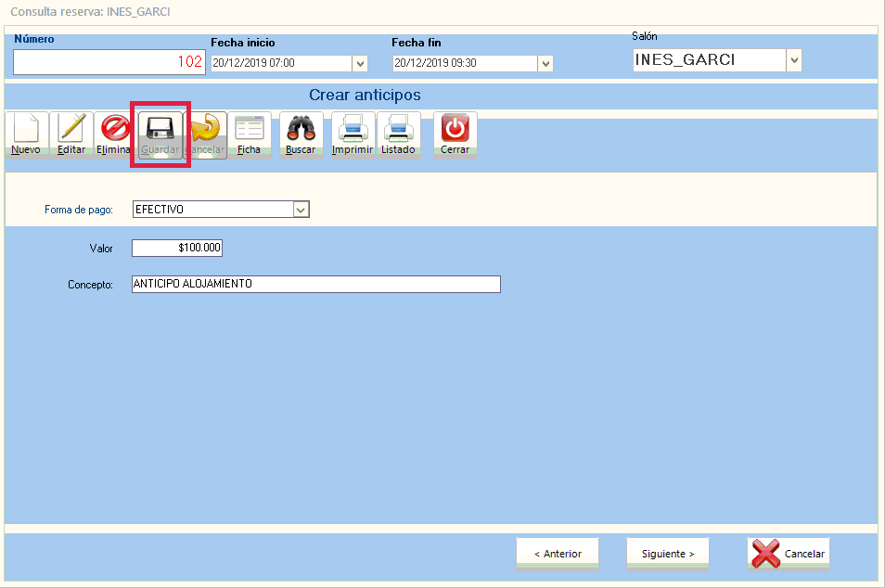This screenshot has height=588, width=885.
Task: Click into the Valor amount field
Action: [x=177, y=249]
